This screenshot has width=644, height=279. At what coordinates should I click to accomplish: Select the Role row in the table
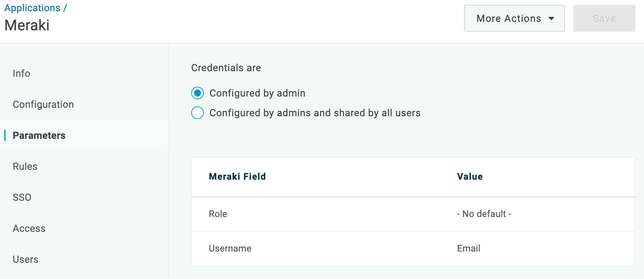click(x=218, y=214)
